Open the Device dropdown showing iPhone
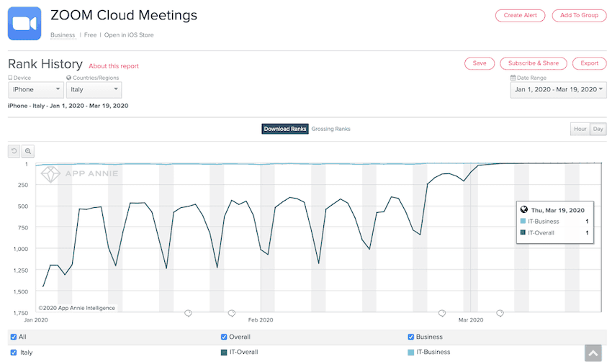Image resolution: width=612 pixels, height=364 pixels. tap(36, 90)
